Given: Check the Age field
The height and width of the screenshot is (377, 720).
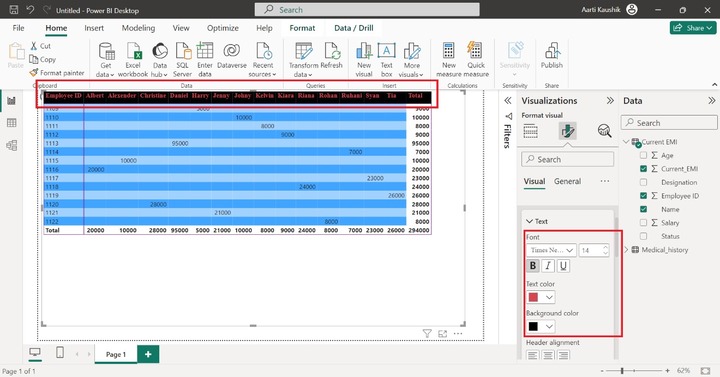Looking at the screenshot, I should point(643,155).
